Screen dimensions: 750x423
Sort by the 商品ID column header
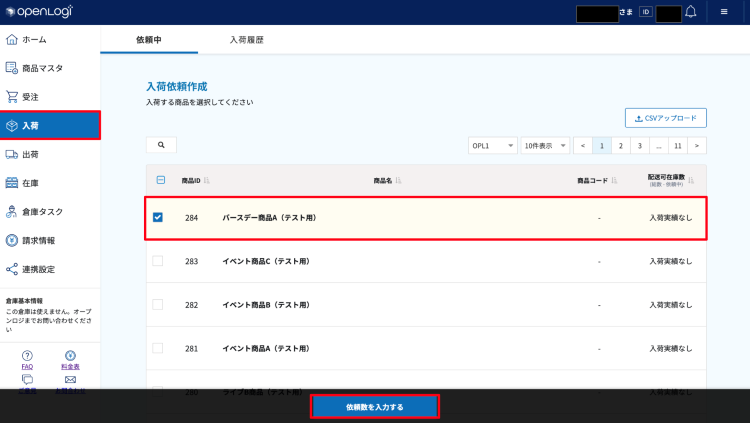pyautogui.click(x=194, y=181)
